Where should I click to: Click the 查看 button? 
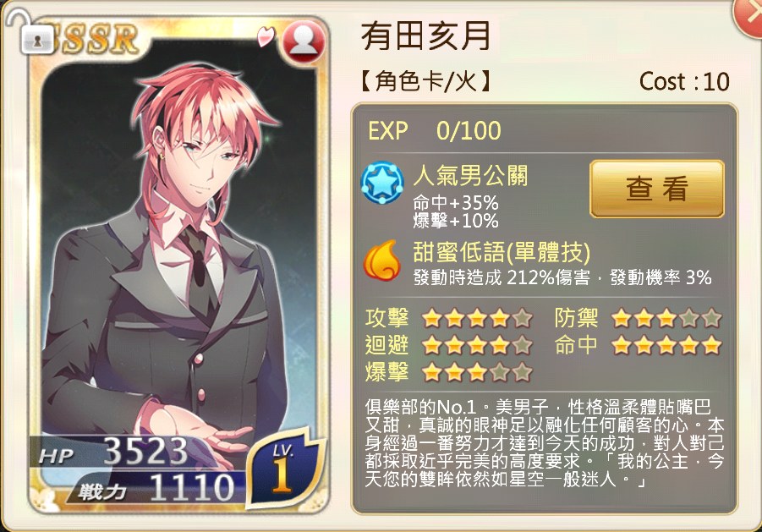657,189
